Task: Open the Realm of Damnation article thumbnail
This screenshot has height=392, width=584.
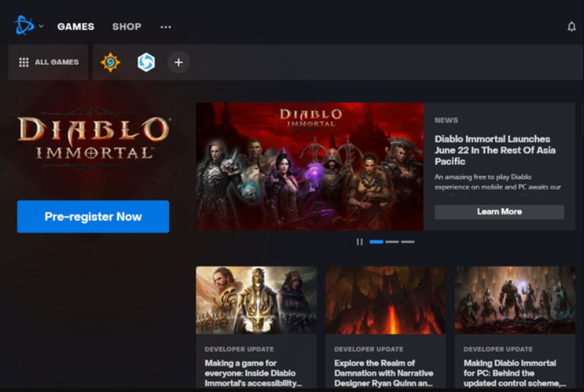Action: point(385,300)
